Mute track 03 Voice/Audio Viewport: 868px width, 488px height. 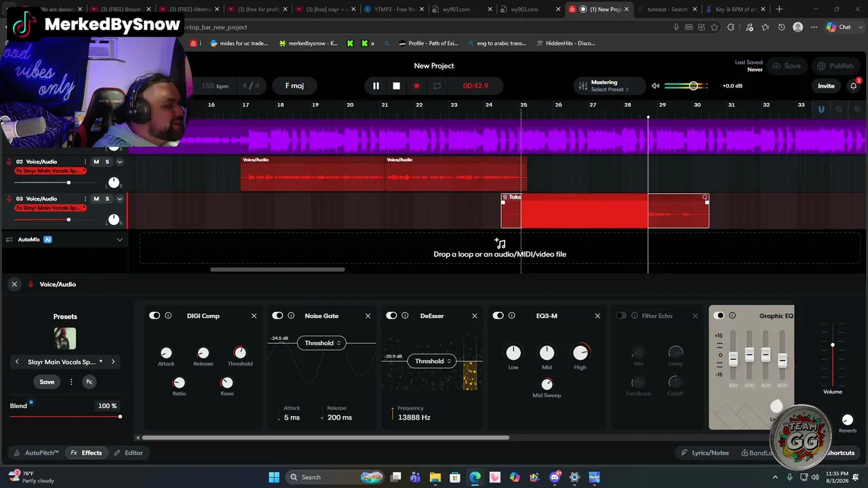coord(96,199)
